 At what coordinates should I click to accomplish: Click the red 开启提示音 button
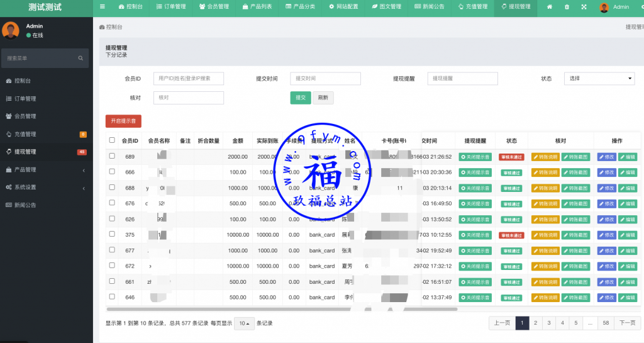pyautogui.click(x=123, y=120)
